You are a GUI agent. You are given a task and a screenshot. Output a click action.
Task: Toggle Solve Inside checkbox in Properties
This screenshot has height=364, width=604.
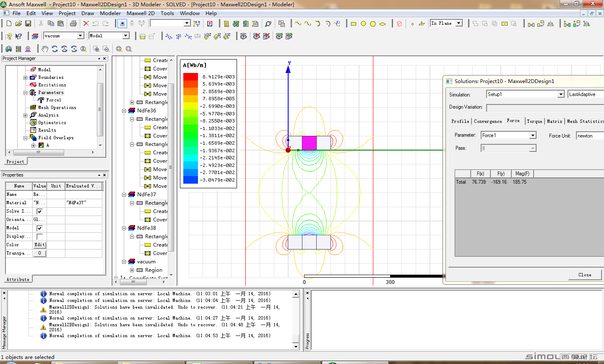coord(39,211)
